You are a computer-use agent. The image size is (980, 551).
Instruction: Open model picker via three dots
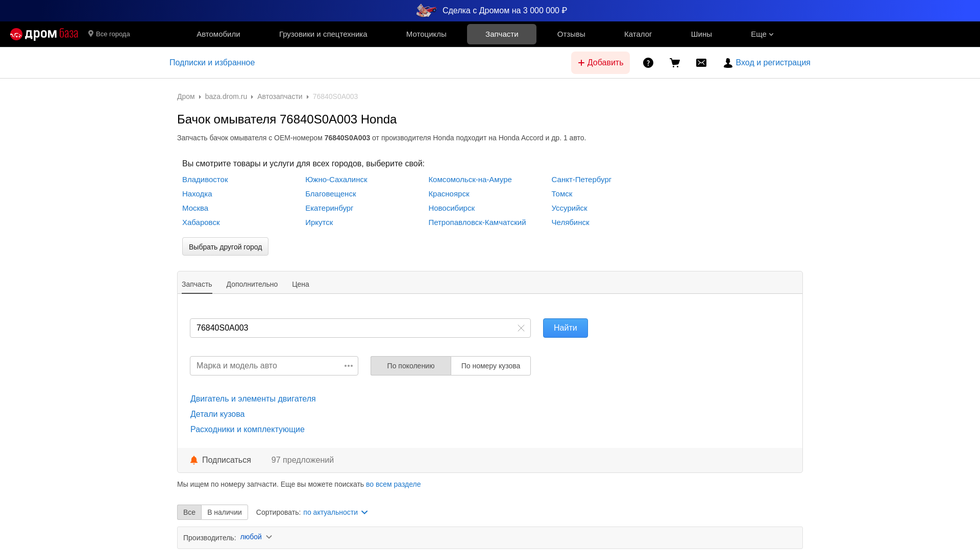tap(349, 366)
